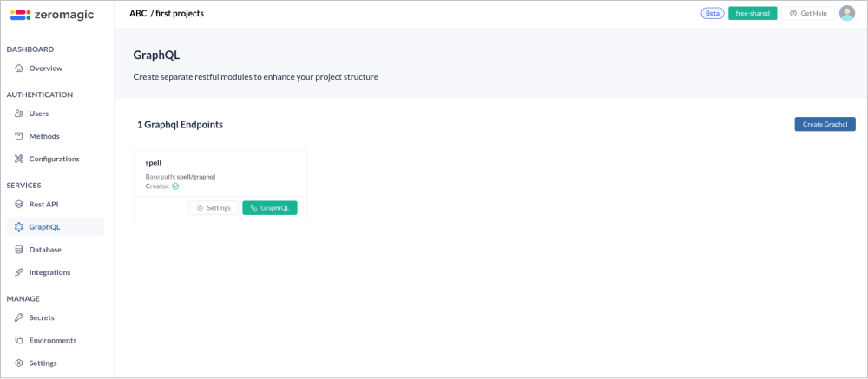Viewport: 868px width, 379px height.
Task: Click the Methods box icon
Action: (19, 137)
